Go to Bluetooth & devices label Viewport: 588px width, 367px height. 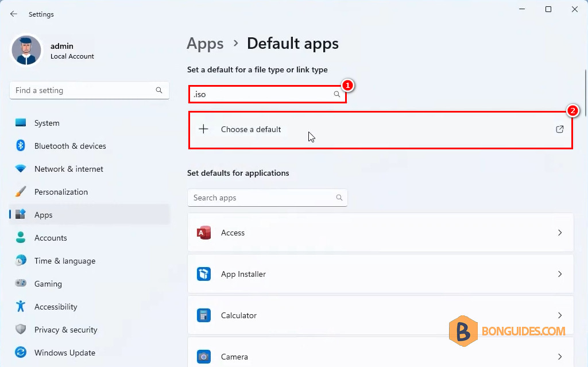pos(70,146)
